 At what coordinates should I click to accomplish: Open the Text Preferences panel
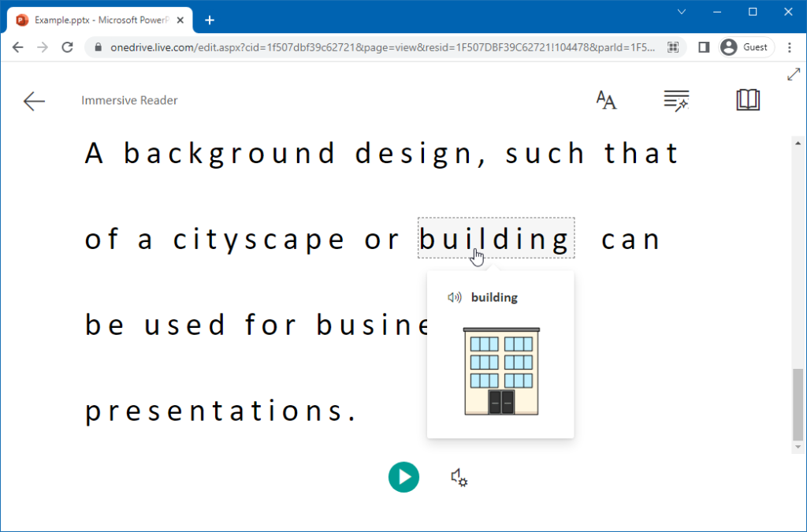pos(605,100)
